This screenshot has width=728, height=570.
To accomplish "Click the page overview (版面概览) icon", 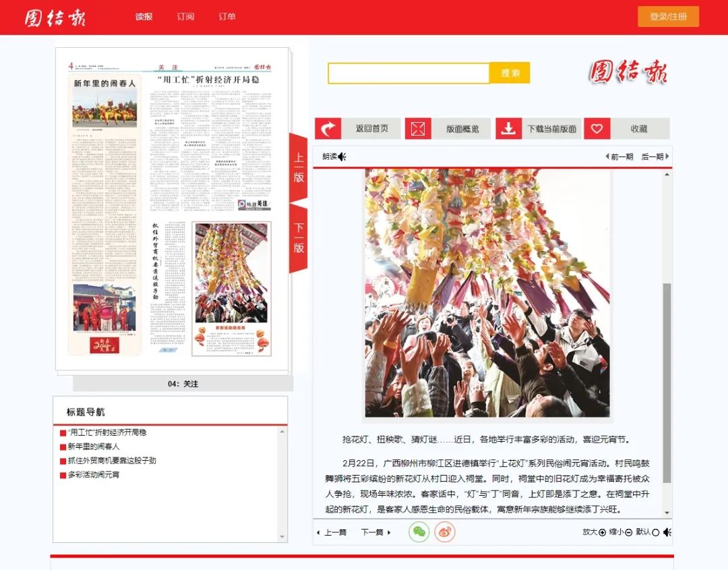I will click(418, 129).
